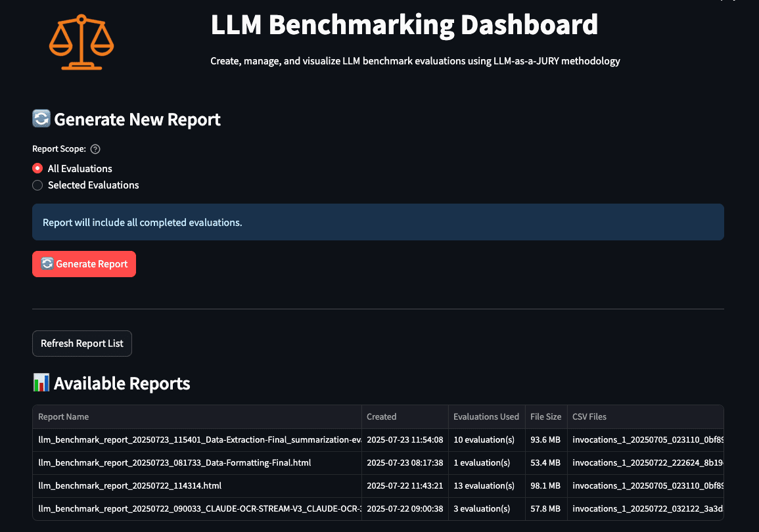Click the CLAUDE-OCR-STREAM-V3 report name cell
The width and height of the screenshot is (759, 532).
pyautogui.click(x=197, y=509)
